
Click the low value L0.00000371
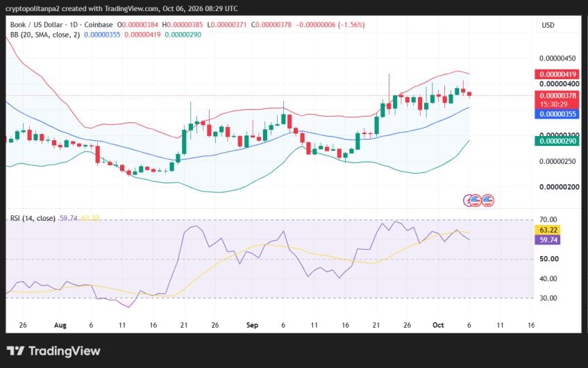click(227, 25)
